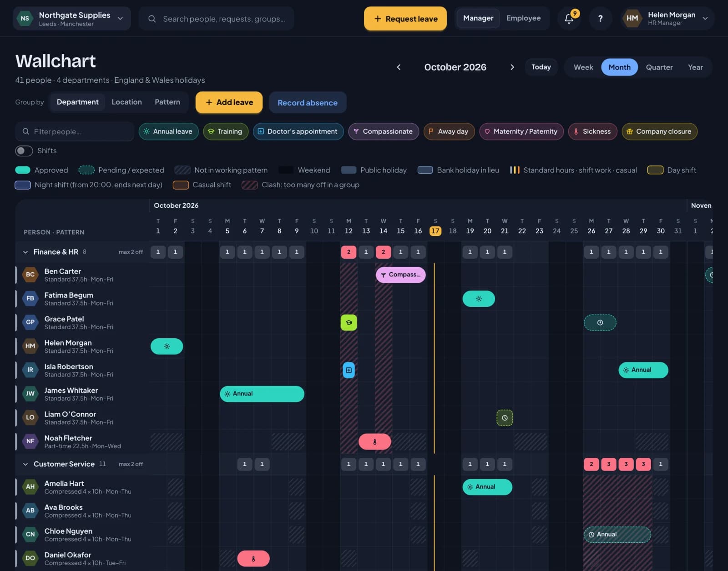Open Grace Patel's pending leave on 26th

(600, 322)
